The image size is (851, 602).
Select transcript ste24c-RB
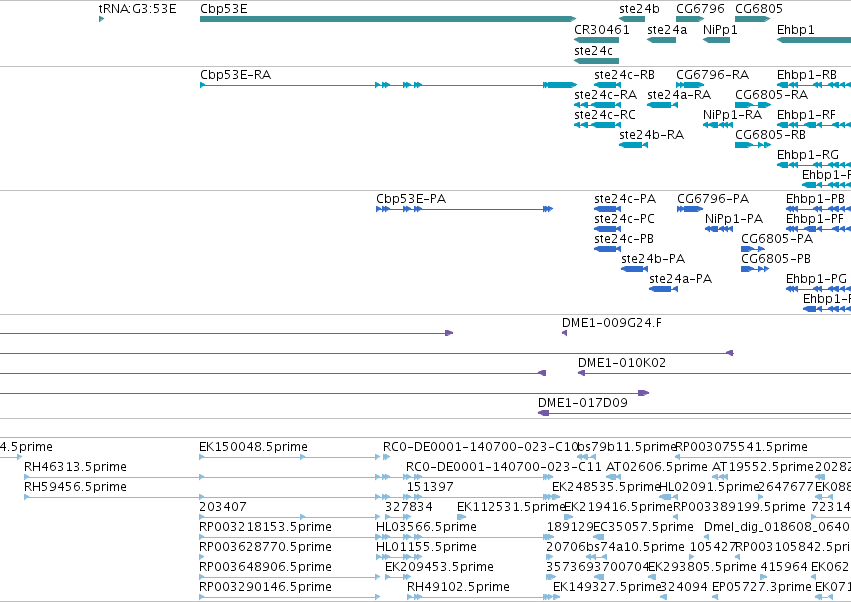(x=608, y=85)
